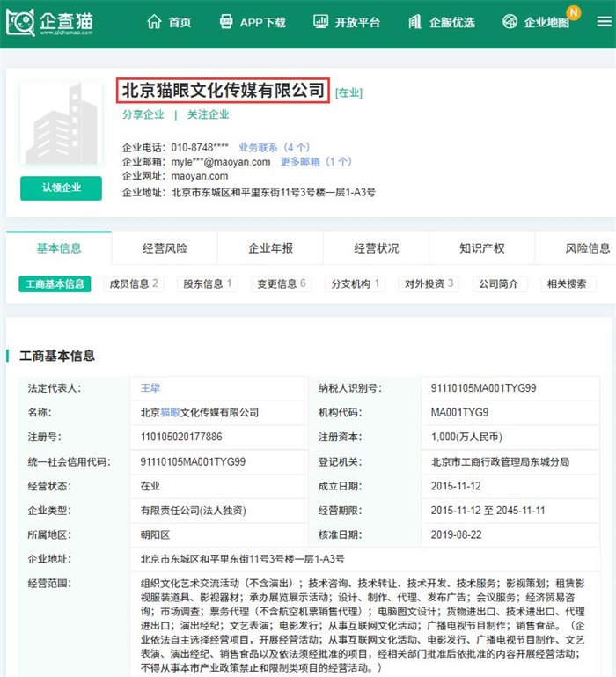Viewport: 616px width, 677px height.
Task: Click 成立日期 value 2015-11-12
Action: point(456,486)
